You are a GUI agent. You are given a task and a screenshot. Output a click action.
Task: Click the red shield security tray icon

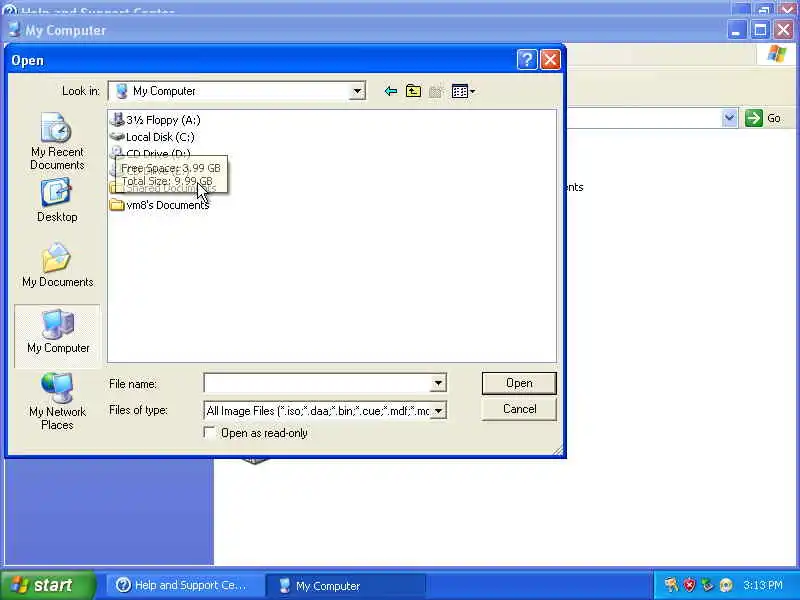pos(689,585)
